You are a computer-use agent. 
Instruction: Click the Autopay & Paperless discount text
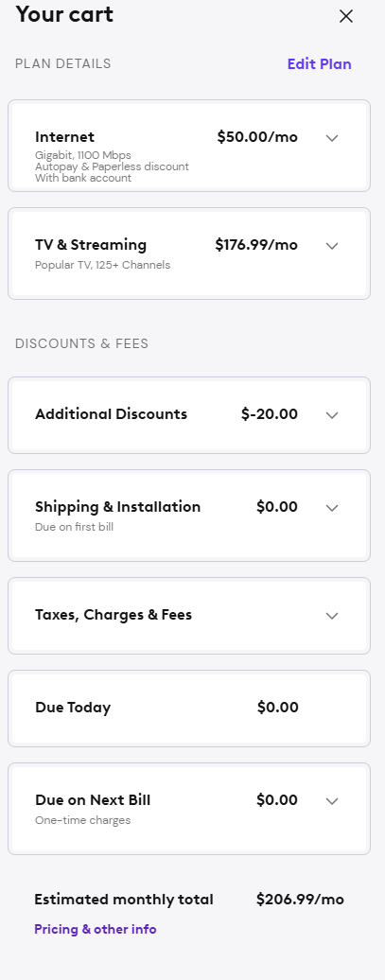112,166
